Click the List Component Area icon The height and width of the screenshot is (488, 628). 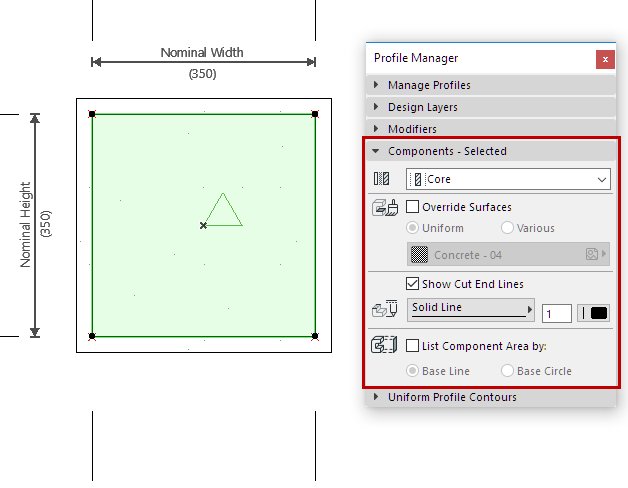click(384, 345)
